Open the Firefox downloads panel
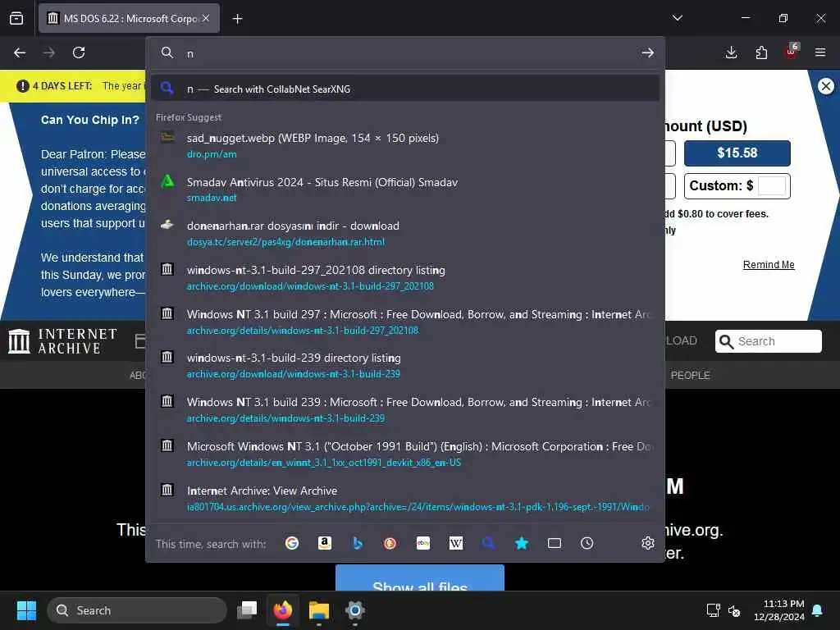840x630 pixels. point(731,52)
